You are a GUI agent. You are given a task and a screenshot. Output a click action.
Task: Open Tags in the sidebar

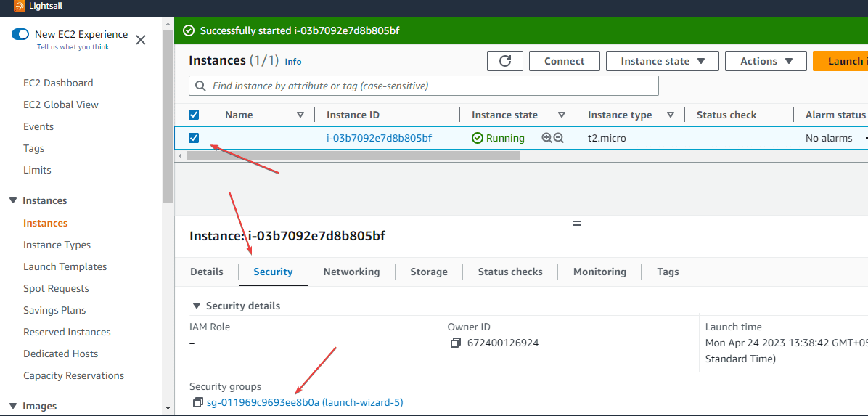pyautogui.click(x=34, y=148)
